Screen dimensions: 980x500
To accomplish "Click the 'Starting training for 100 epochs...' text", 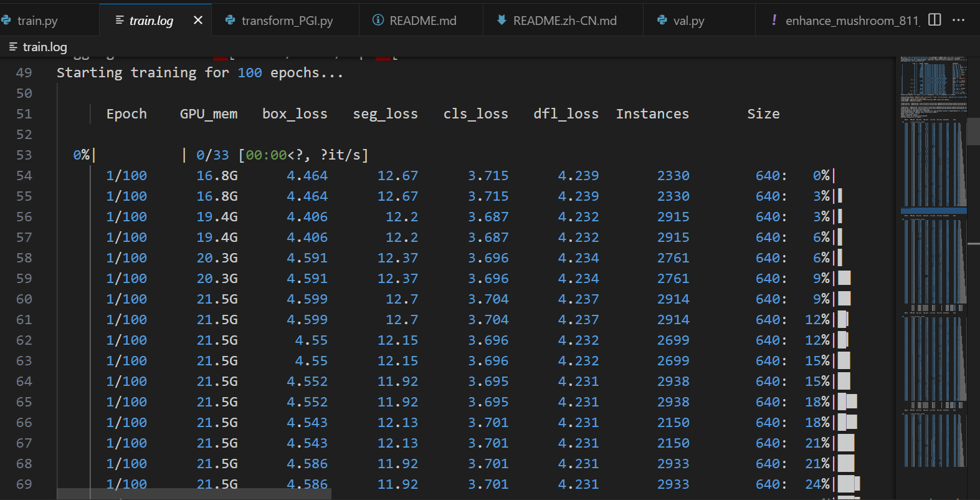I will pyautogui.click(x=200, y=73).
